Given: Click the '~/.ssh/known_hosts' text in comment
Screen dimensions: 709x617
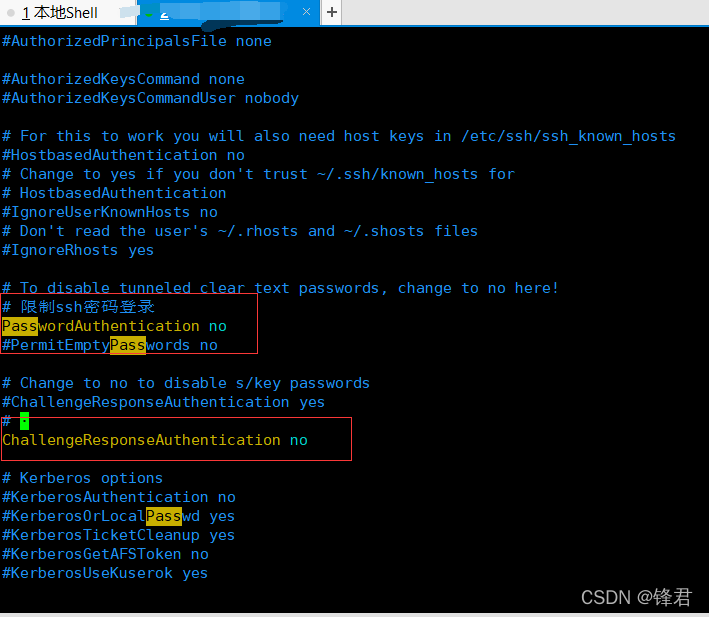Looking at the screenshot, I should coord(397,174).
